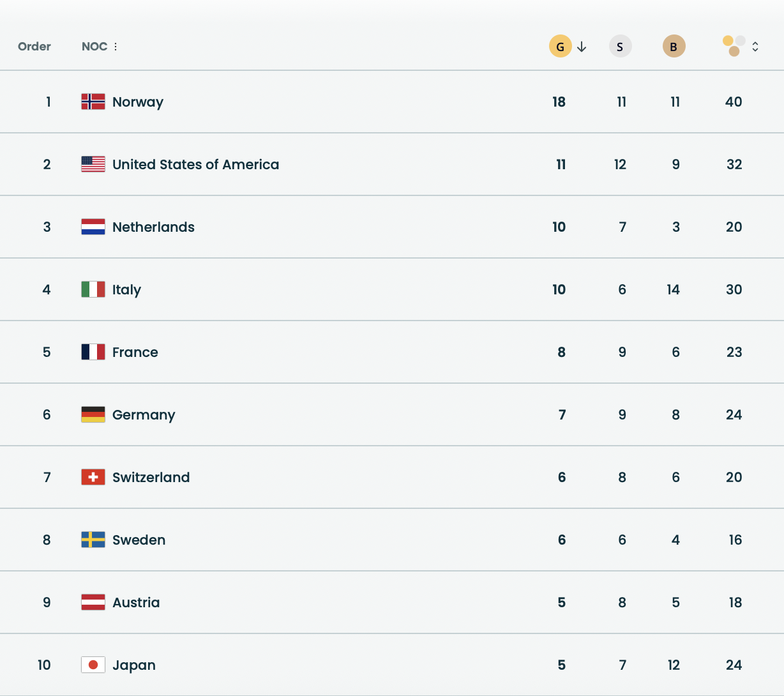Click the United States flag icon

[x=93, y=164]
